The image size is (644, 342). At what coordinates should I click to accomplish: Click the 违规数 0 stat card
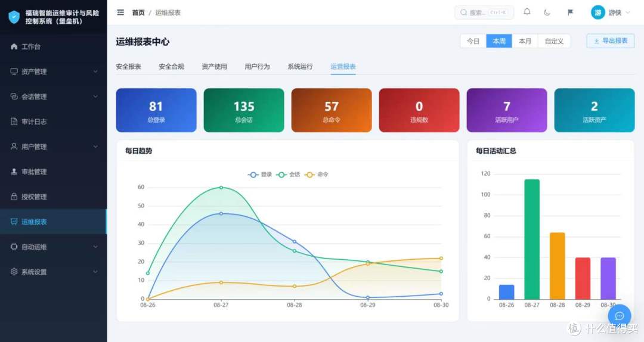point(419,110)
